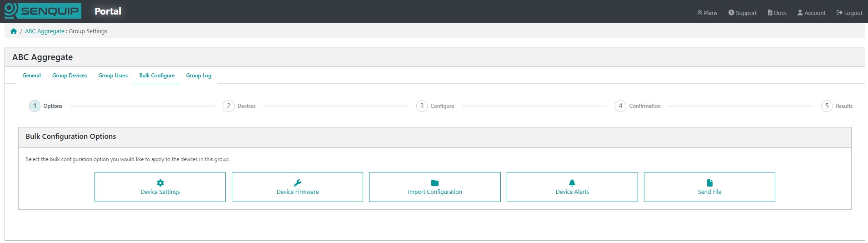Click the wrench icon for Device Firmware
The width and height of the screenshot is (868, 243).
[x=298, y=183]
